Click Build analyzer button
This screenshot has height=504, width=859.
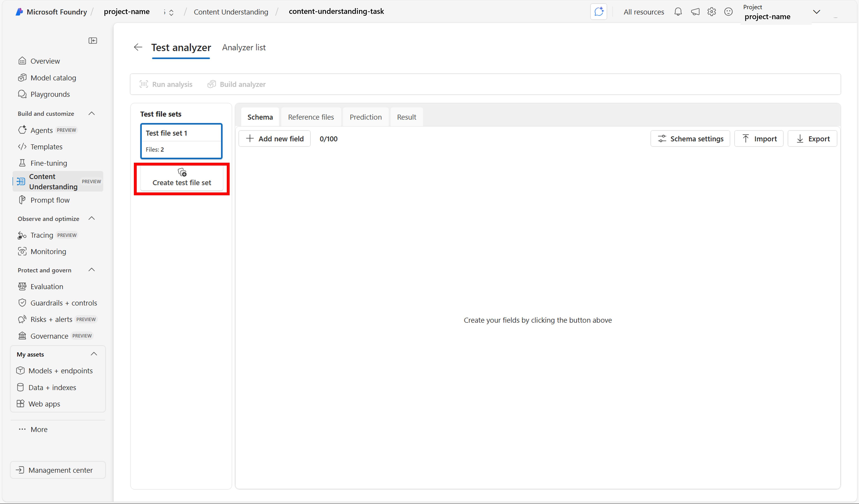(x=237, y=84)
